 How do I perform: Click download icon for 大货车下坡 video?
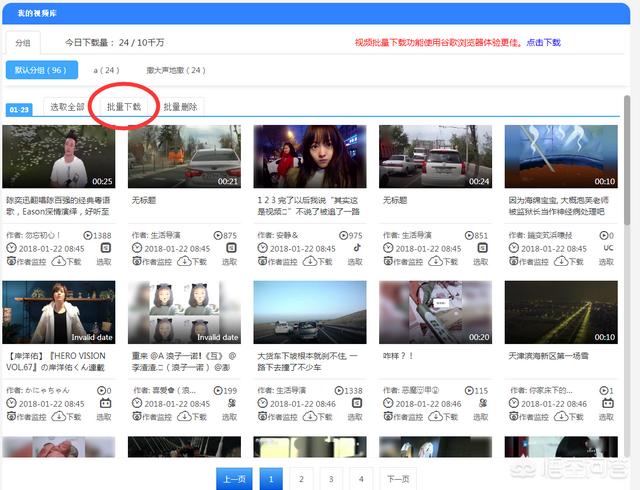tap(310, 416)
